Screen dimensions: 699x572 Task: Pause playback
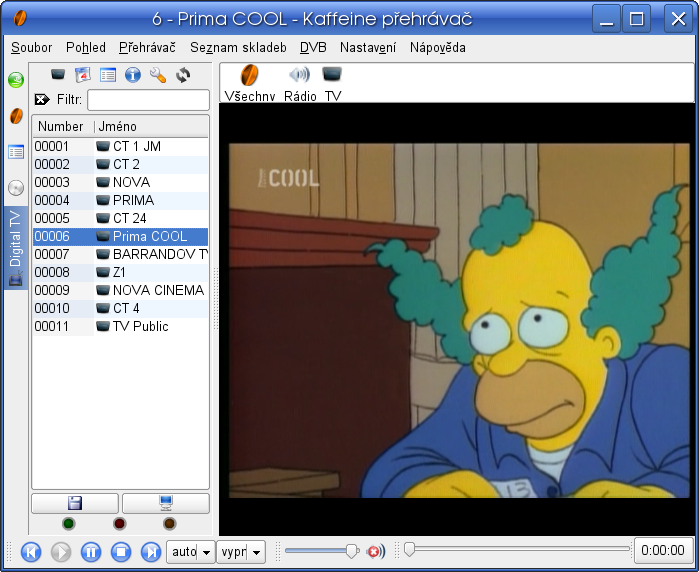(x=91, y=552)
